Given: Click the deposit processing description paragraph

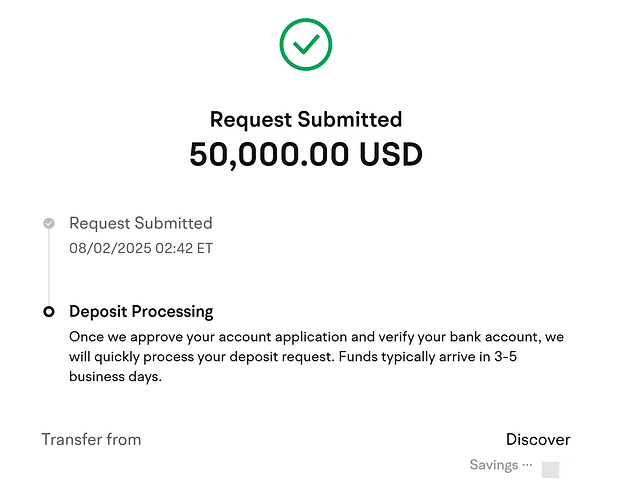Looking at the screenshot, I should (x=300, y=359).
